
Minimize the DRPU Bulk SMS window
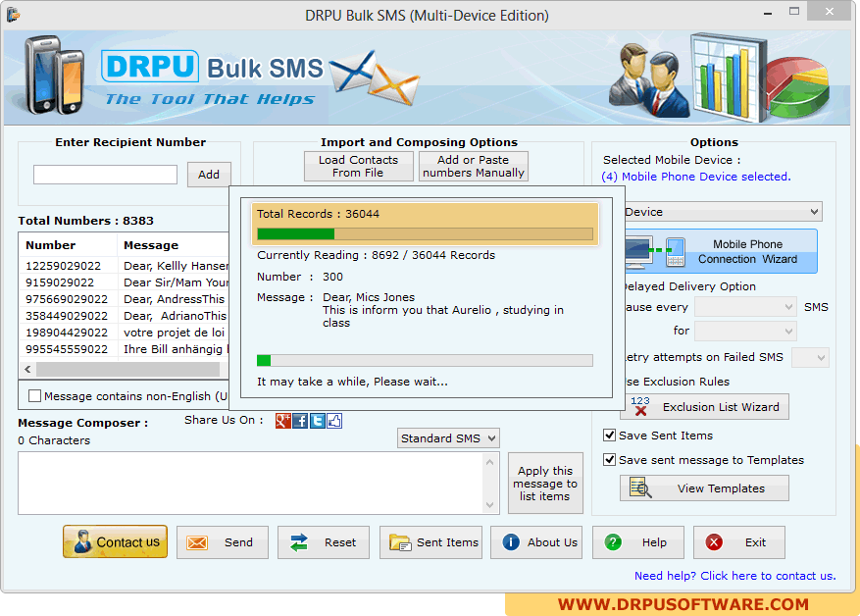[x=768, y=12]
